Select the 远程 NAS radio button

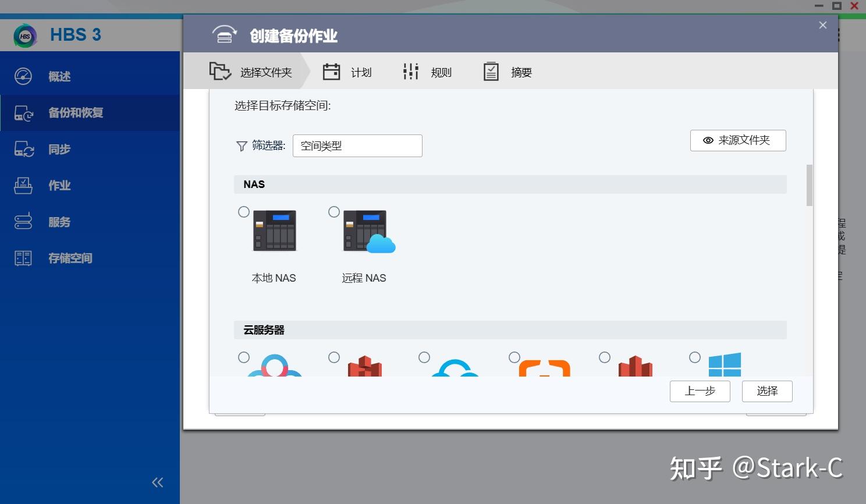(x=334, y=212)
